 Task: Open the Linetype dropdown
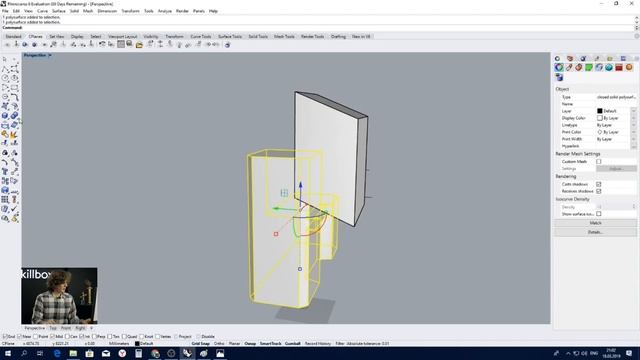click(x=633, y=125)
